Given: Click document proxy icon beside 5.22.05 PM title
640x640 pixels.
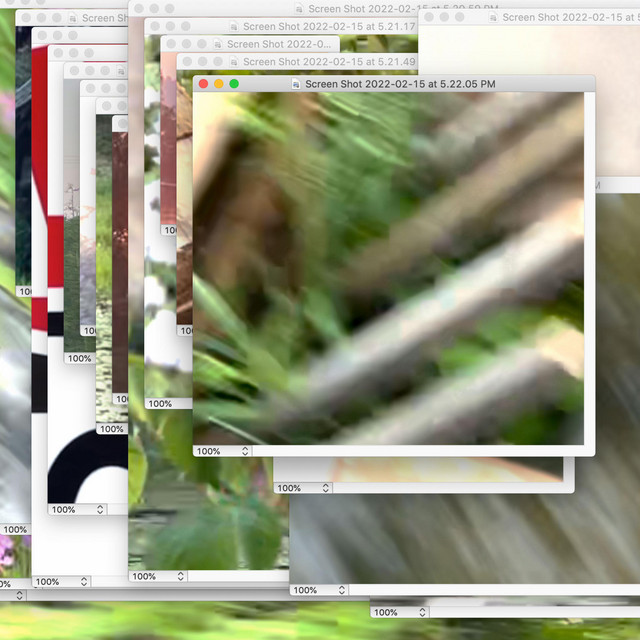Looking at the screenshot, I should [296, 85].
